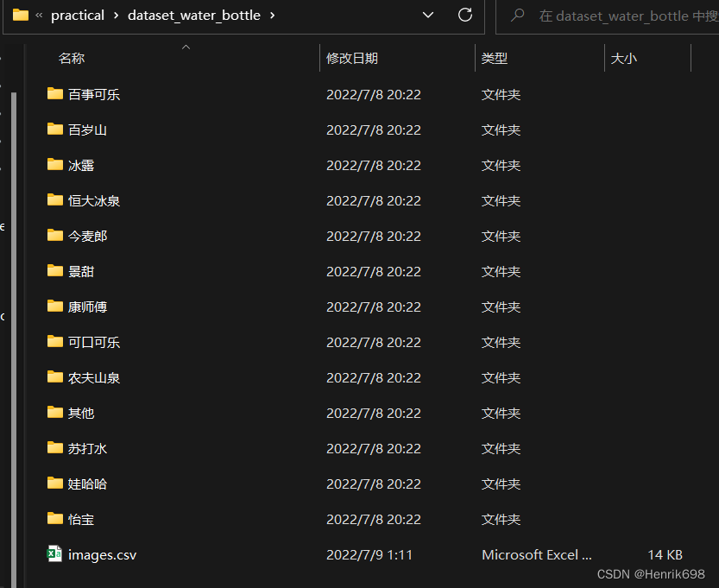Click the folder icon of 可口可乐

click(x=55, y=341)
